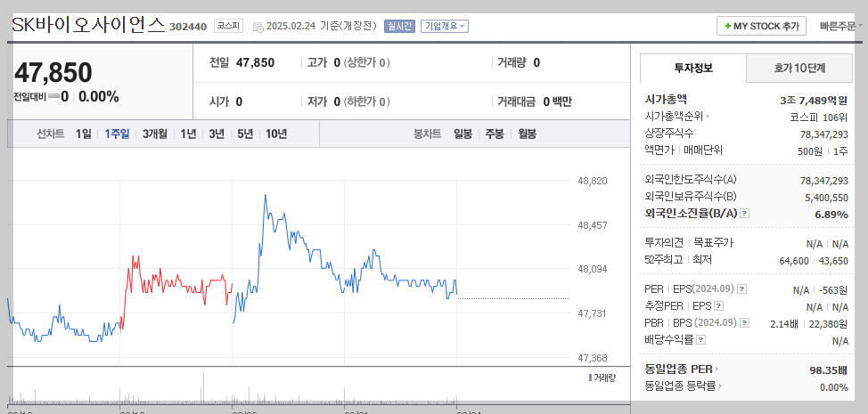
Task: Show the 일봉 candlestick chart
Action: [x=463, y=134]
